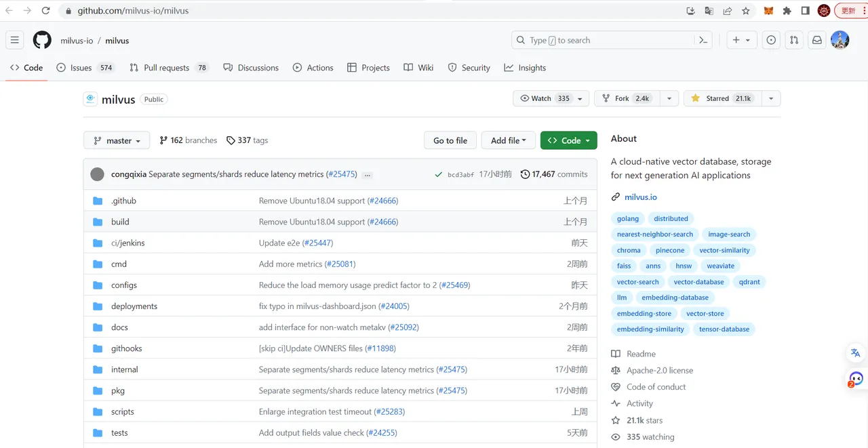This screenshot has width=868, height=448.
Task: Toggle the Starred button for milvus
Action: (722, 98)
